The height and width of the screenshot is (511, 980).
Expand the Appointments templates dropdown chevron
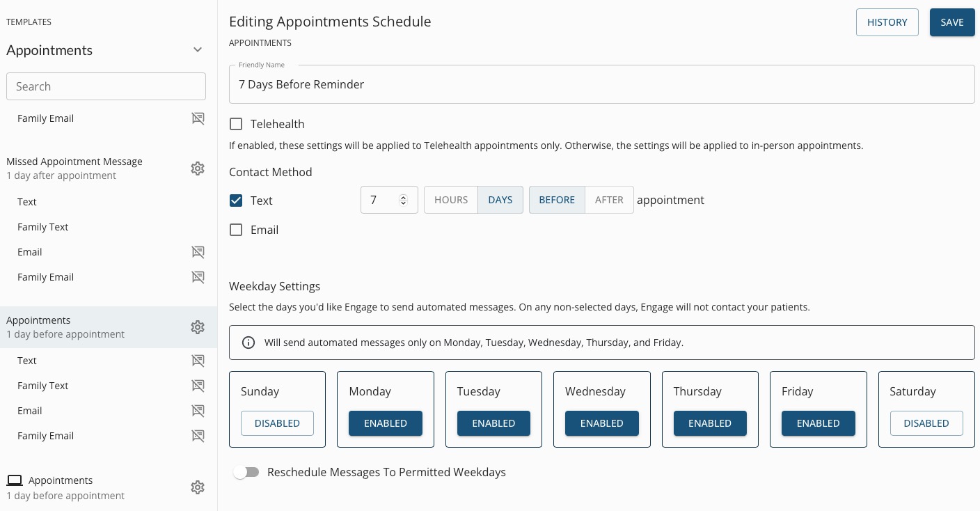point(198,50)
